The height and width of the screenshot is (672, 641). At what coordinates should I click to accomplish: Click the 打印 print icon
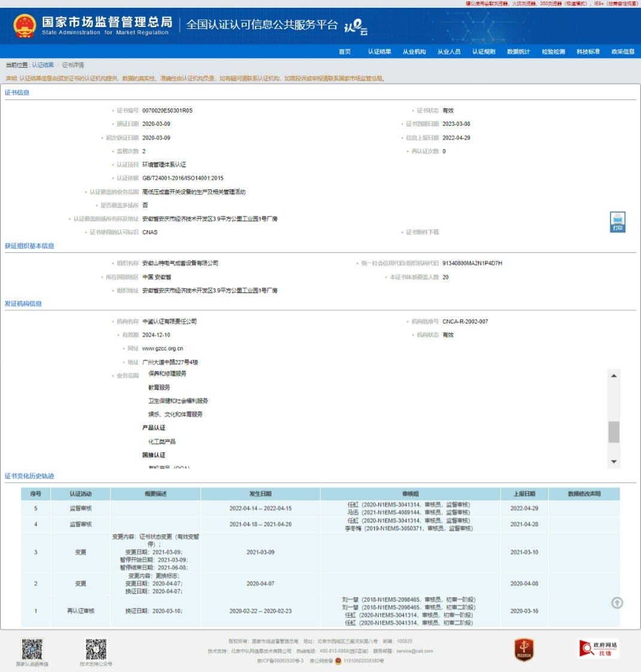click(x=618, y=222)
